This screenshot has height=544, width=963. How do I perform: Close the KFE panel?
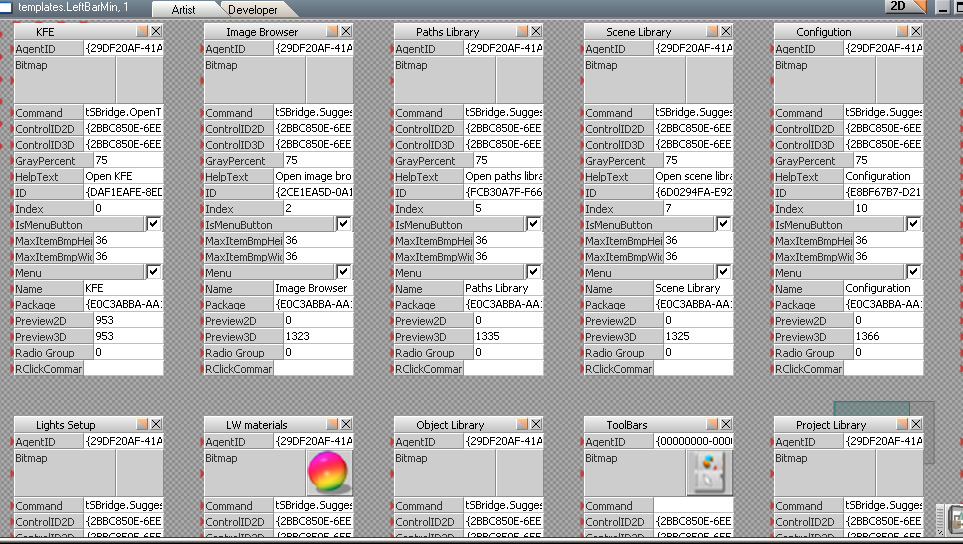156,31
